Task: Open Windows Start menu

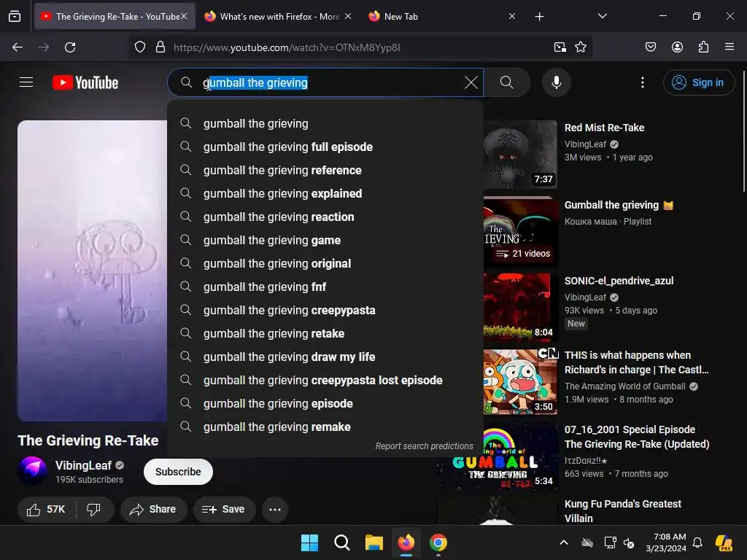Action: click(309, 542)
